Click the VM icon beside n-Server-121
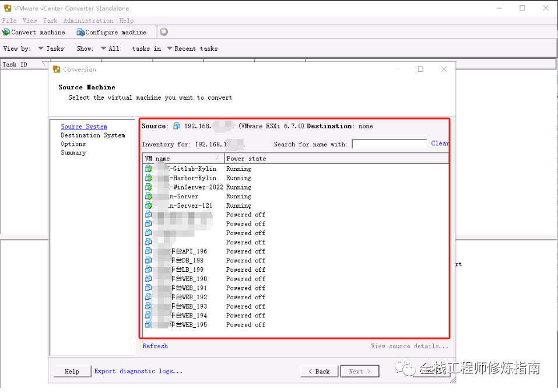The width and height of the screenshot is (558, 392). coord(149,205)
